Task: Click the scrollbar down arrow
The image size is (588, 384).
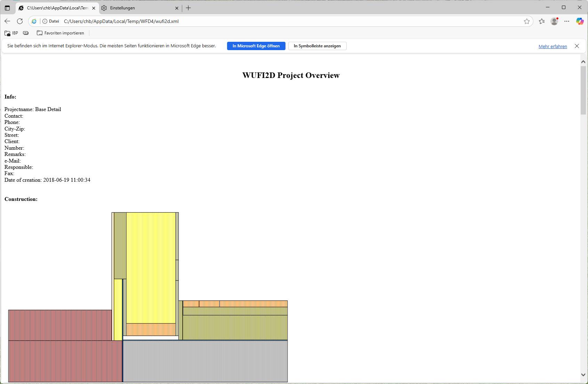Action: click(x=583, y=375)
